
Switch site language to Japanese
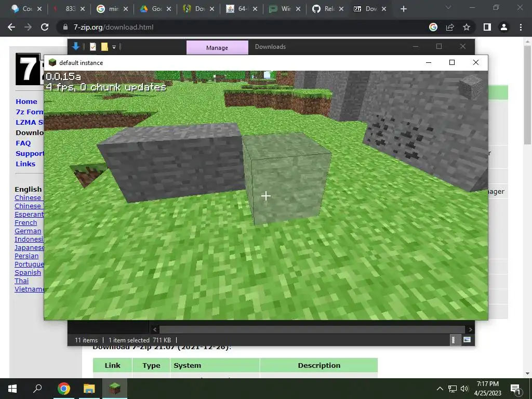coord(29,248)
